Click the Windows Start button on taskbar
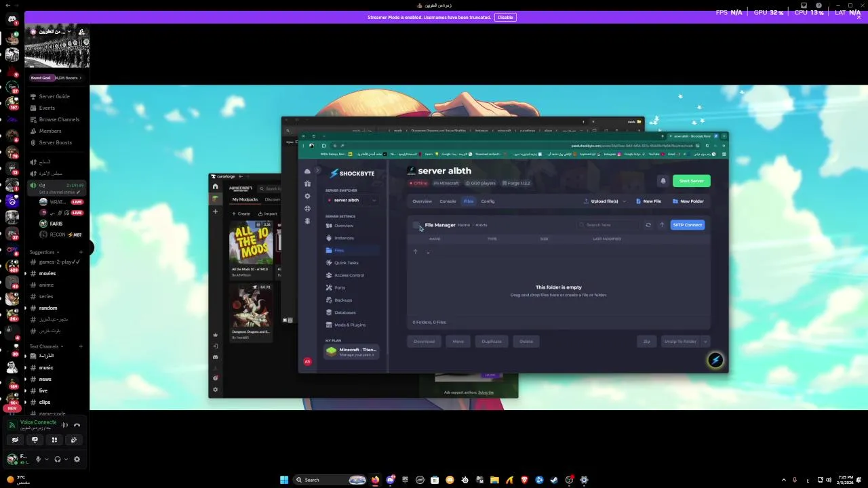 [284, 480]
